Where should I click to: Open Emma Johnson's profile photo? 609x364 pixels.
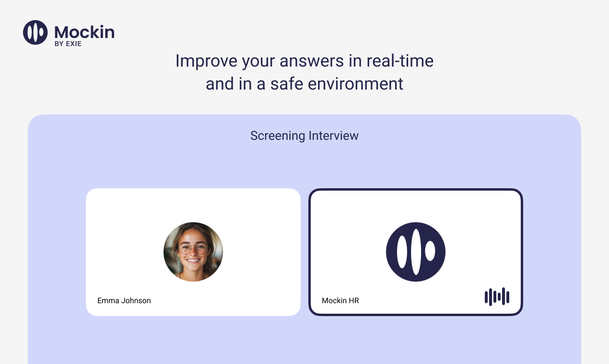point(193,252)
